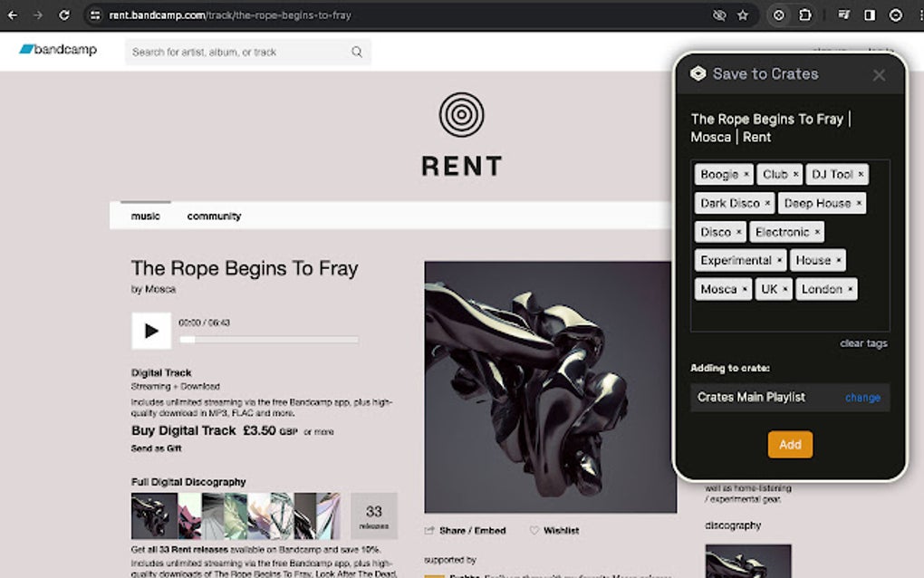Click the Wishlist heart icon
This screenshot has width=924, height=578.
coord(534,530)
